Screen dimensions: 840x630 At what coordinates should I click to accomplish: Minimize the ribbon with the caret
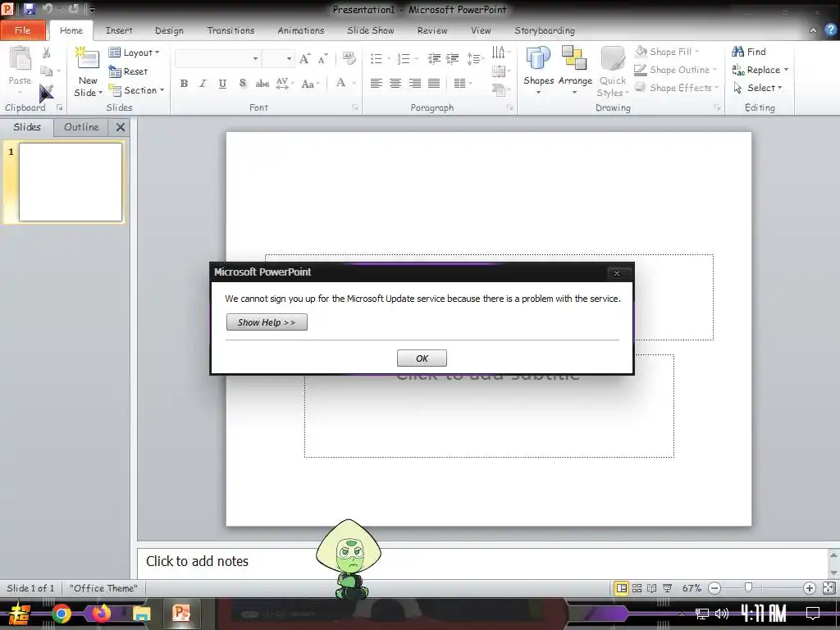[813, 30]
